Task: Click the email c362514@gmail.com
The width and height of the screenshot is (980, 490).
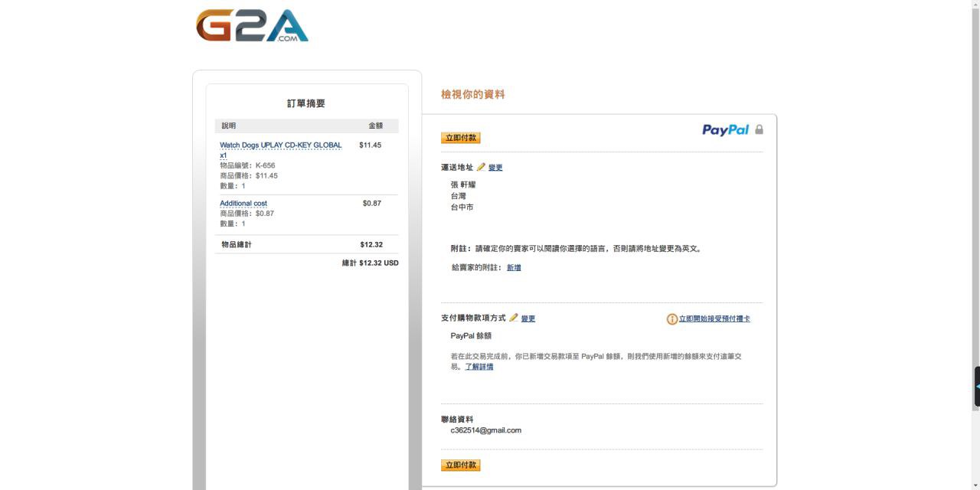Action: tap(486, 430)
